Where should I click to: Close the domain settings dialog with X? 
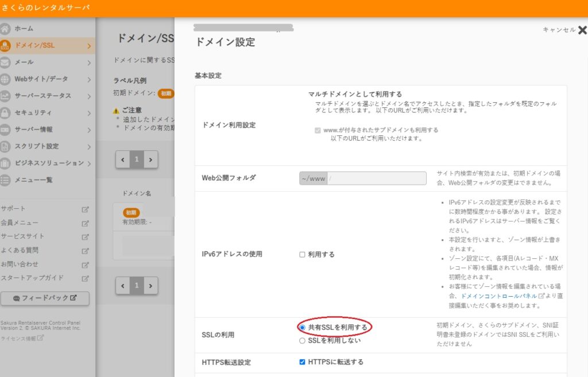(x=582, y=30)
